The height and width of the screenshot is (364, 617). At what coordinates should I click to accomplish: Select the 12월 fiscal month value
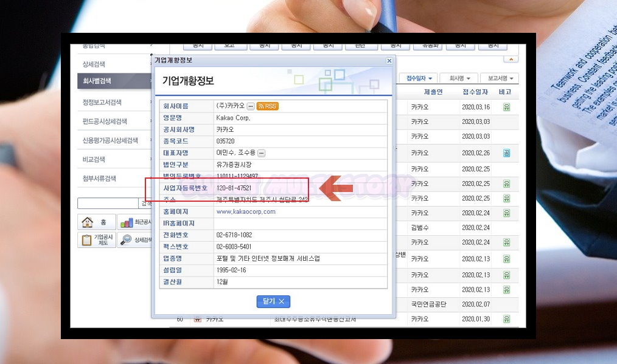point(222,282)
